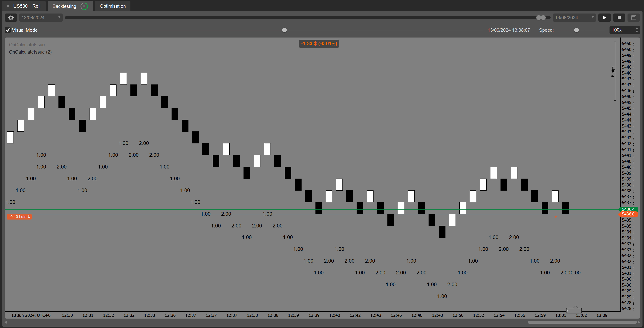Switch to the Optimisation tab
The height and width of the screenshot is (328, 644).
tap(112, 6)
